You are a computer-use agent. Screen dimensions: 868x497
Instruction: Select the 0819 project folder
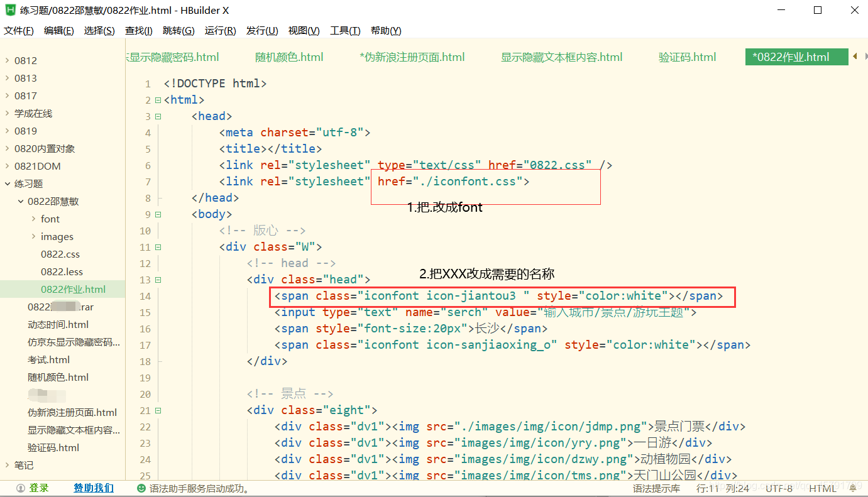pyautogui.click(x=26, y=131)
